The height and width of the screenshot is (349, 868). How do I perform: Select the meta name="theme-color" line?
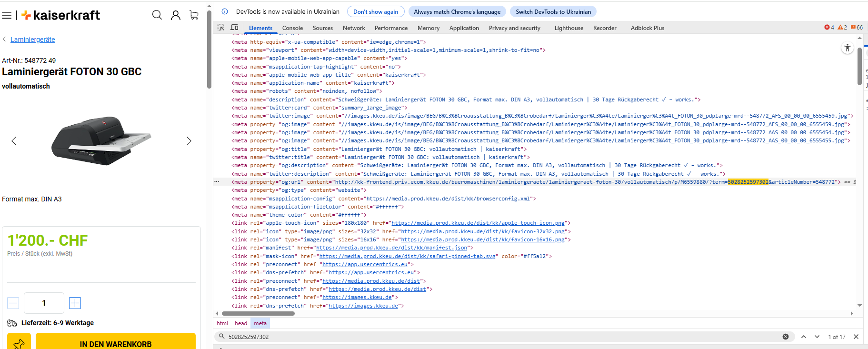pos(299,215)
